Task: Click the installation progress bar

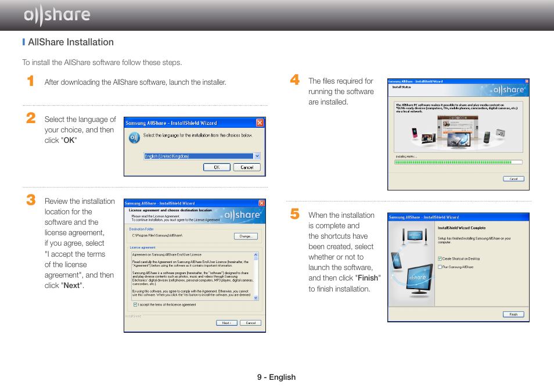Action: pos(458,162)
